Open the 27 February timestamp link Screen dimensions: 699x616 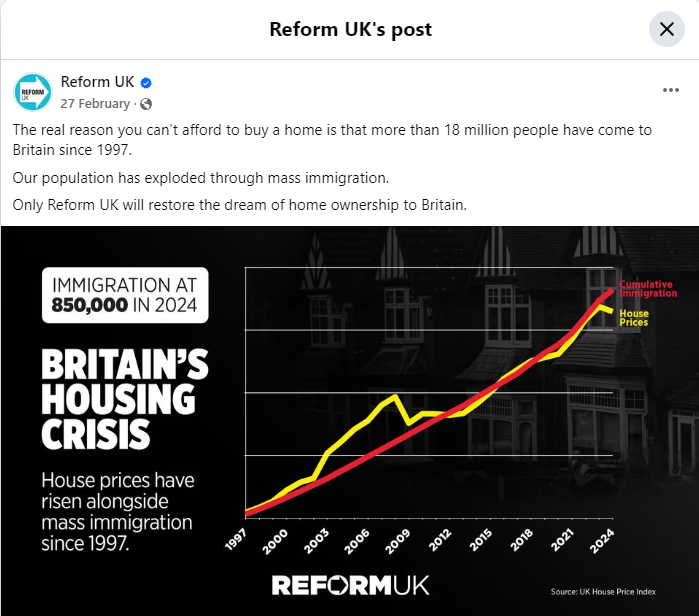click(x=95, y=104)
